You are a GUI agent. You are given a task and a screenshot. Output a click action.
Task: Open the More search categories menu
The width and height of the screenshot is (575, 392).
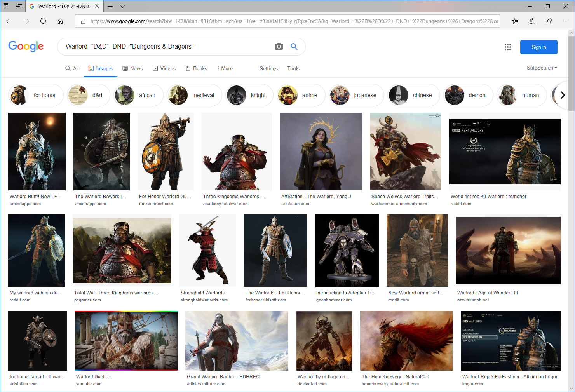pyautogui.click(x=225, y=68)
